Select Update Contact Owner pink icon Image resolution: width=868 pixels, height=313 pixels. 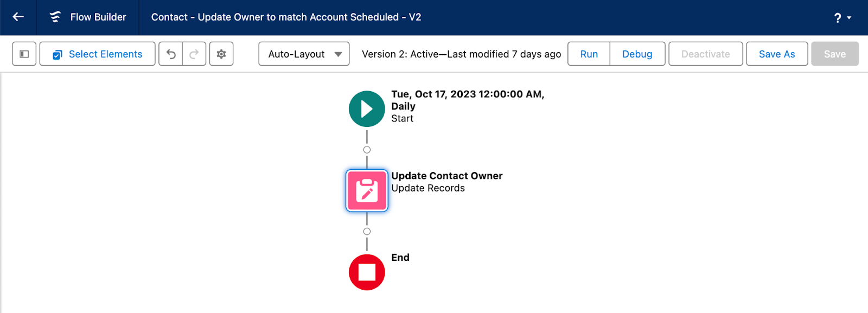click(x=367, y=190)
